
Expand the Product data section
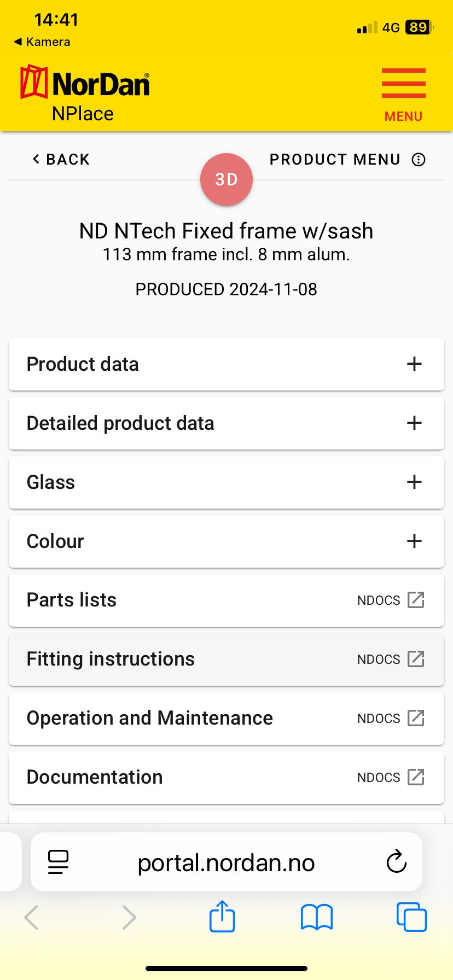(414, 364)
